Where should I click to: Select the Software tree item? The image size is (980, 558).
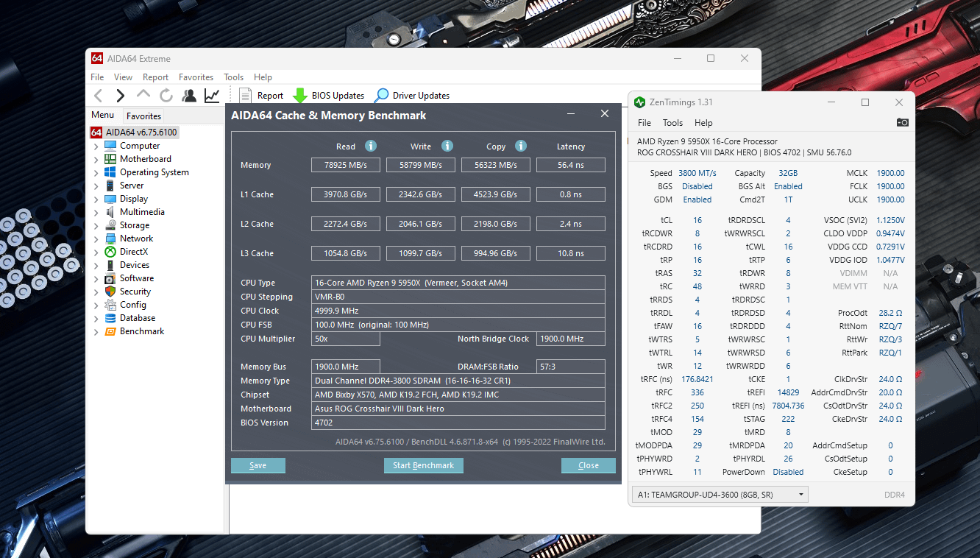(137, 278)
